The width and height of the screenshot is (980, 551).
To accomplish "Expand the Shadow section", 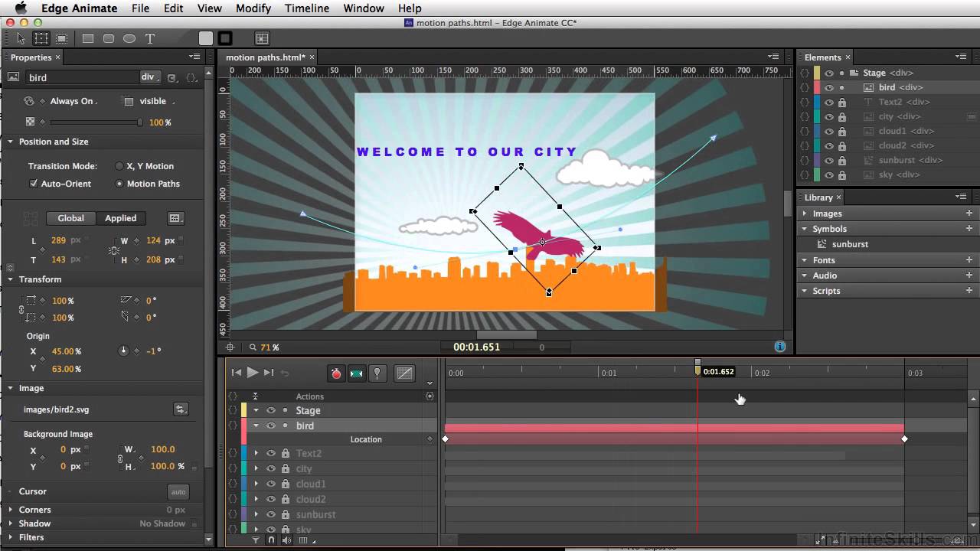I will [x=11, y=523].
